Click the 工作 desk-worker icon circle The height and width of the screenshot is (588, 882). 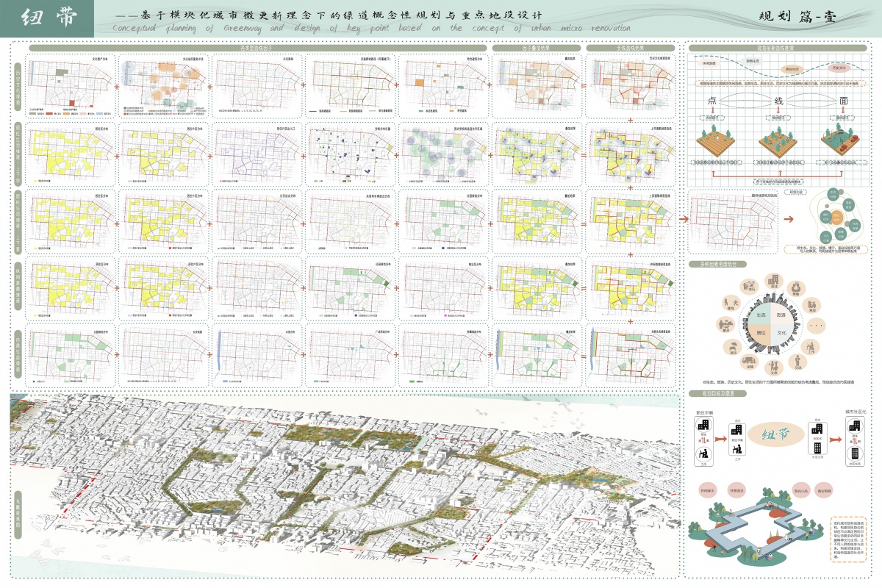[x=812, y=345]
